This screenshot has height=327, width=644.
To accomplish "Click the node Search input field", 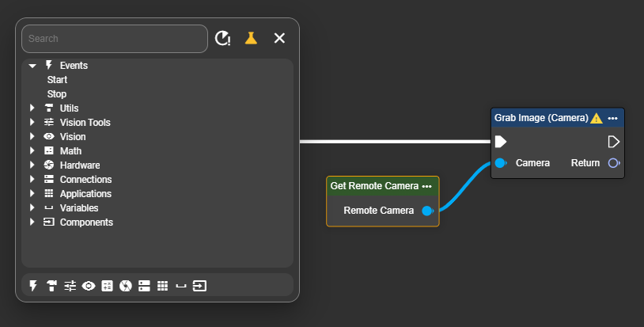I will coord(115,38).
